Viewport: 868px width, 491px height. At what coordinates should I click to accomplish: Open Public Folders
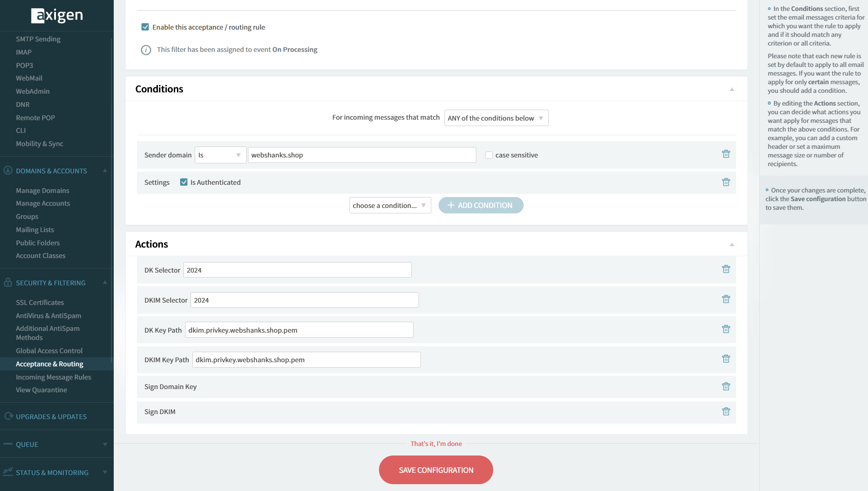38,243
